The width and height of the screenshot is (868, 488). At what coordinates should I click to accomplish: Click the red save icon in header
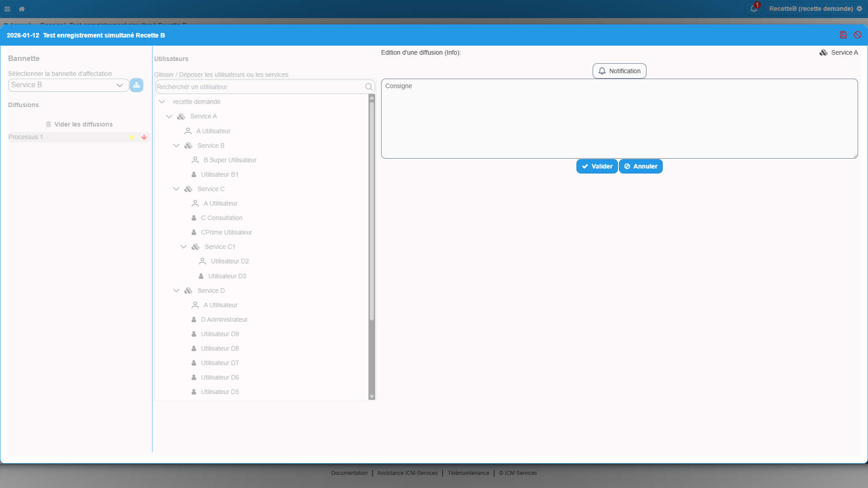click(x=843, y=35)
